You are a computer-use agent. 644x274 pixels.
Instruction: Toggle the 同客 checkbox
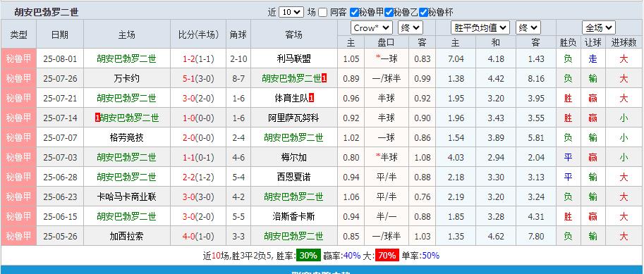(x=323, y=12)
